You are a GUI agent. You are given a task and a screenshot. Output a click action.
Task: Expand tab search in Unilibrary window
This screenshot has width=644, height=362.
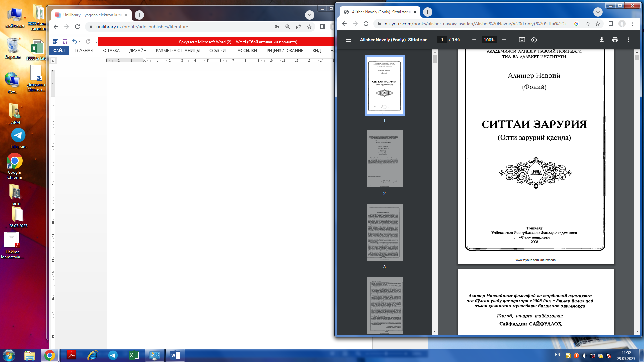pyautogui.click(x=309, y=15)
